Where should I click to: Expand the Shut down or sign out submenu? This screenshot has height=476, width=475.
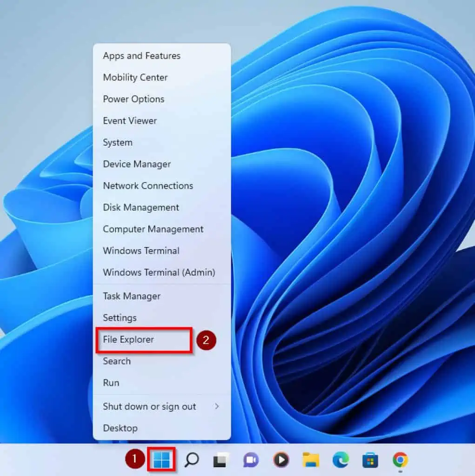tap(149, 406)
